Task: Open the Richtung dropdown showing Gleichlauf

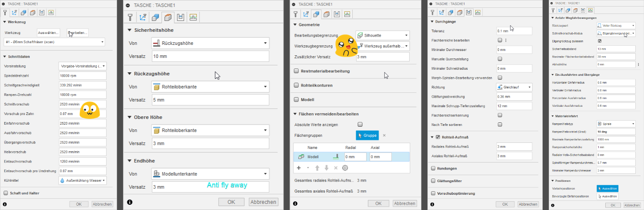Action: 514,88
